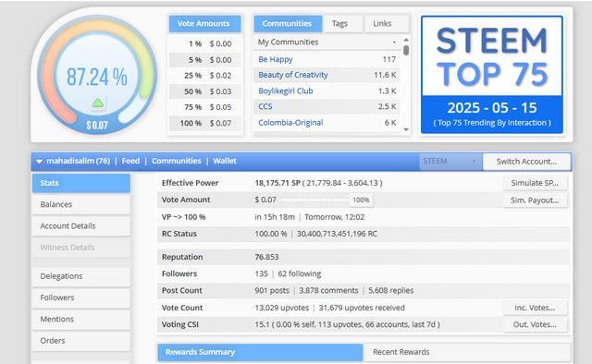The width and height of the screenshot is (592, 364).
Task: Click the Inc. Votes button
Action: [x=535, y=308]
